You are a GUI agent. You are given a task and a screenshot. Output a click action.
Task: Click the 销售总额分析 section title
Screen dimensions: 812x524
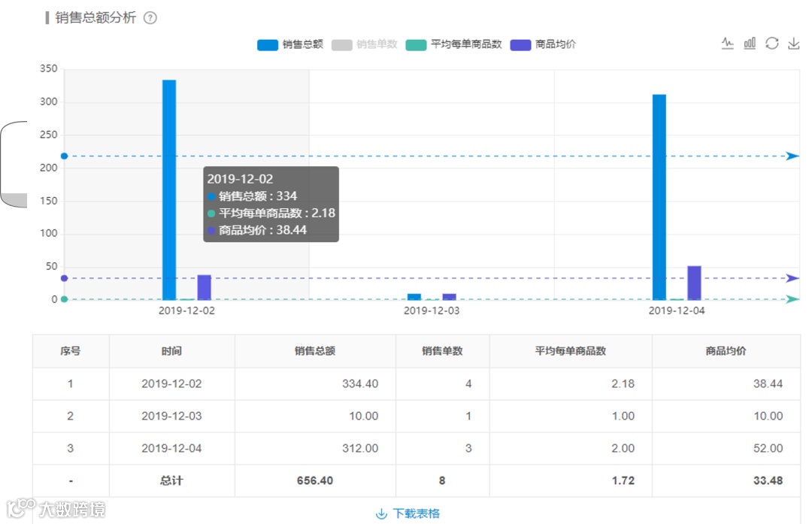[95, 18]
